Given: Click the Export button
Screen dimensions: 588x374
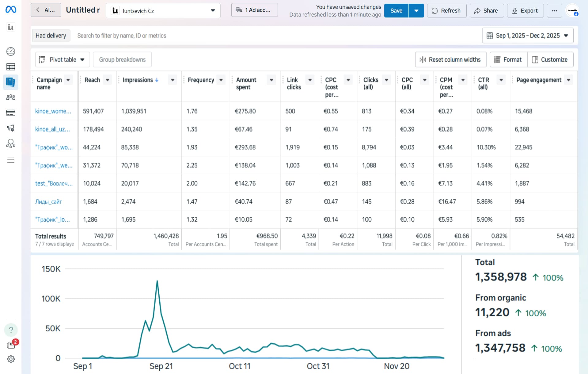Looking at the screenshot, I should click(525, 11).
